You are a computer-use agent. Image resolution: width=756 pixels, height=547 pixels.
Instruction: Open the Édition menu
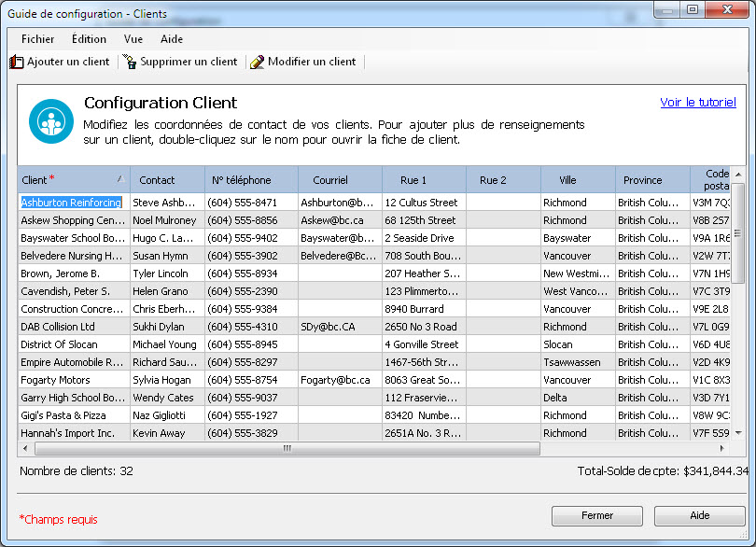[89, 39]
